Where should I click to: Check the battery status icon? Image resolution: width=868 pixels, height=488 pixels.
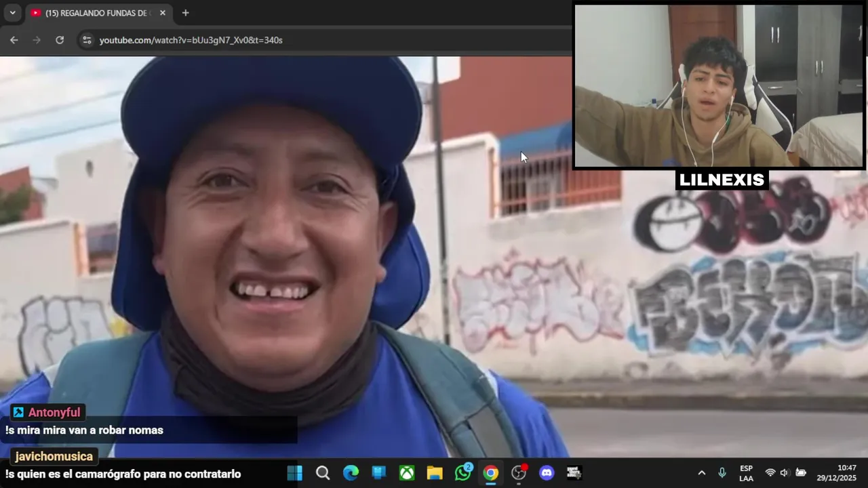801,473
